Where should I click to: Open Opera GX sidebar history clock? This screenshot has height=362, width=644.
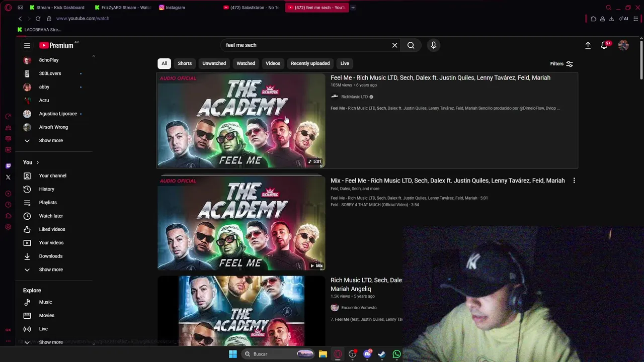click(x=8, y=205)
